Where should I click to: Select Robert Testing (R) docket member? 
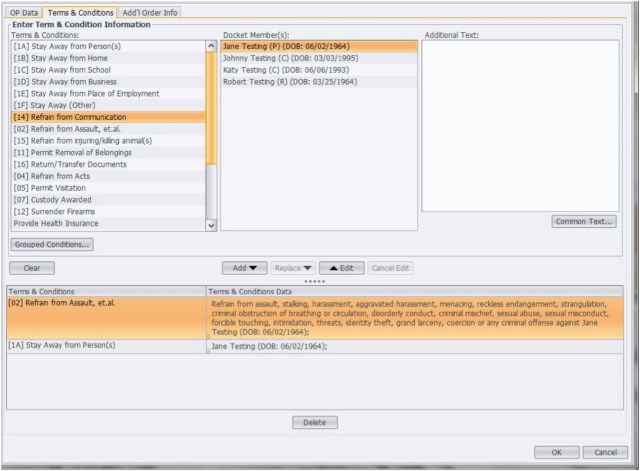290,82
